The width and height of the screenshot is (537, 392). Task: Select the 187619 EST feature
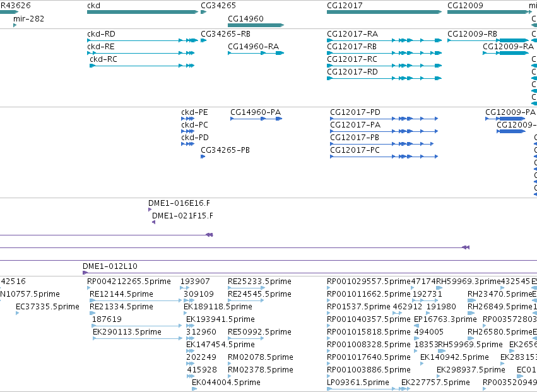pyautogui.click(x=137, y=326)
